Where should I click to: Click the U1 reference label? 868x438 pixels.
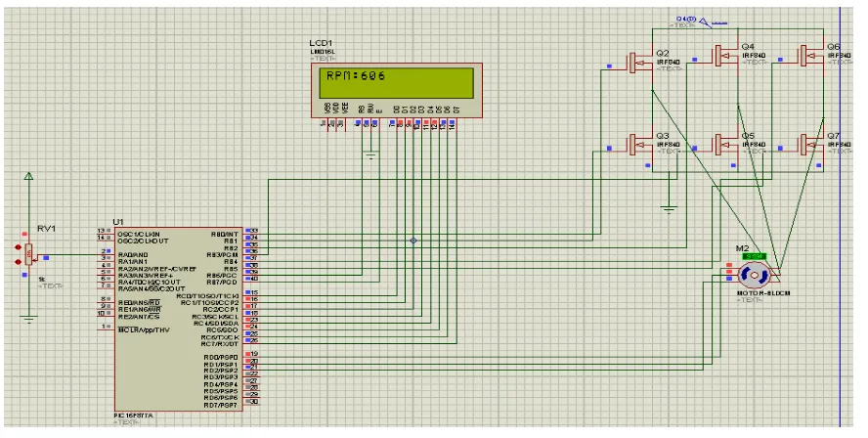118,222
